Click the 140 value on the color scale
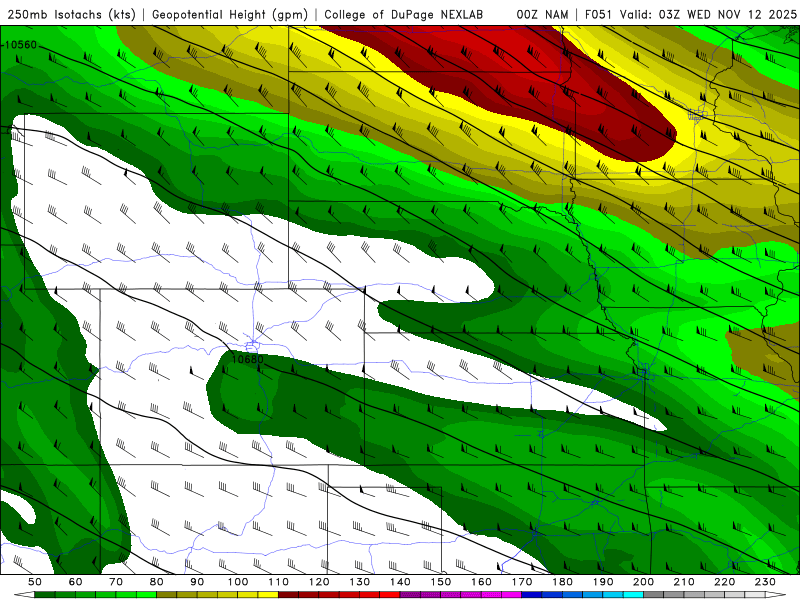 pyautogui.click(x=400, y=582)
